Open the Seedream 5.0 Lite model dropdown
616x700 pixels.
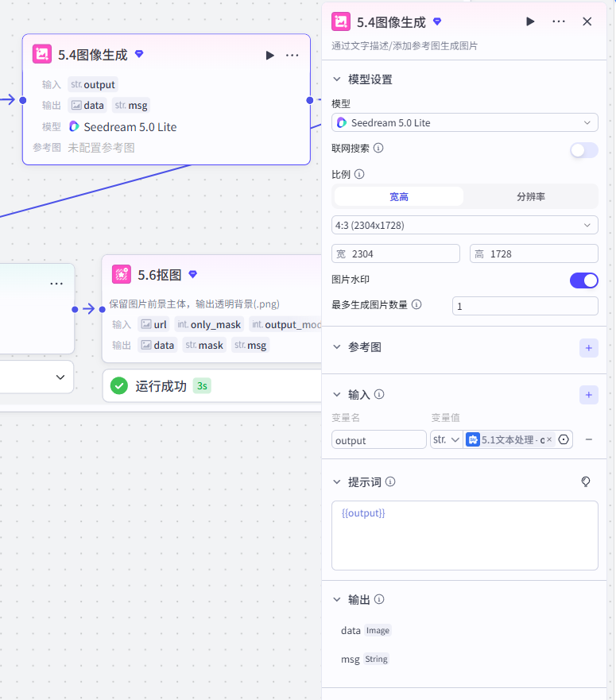point(464,123)
